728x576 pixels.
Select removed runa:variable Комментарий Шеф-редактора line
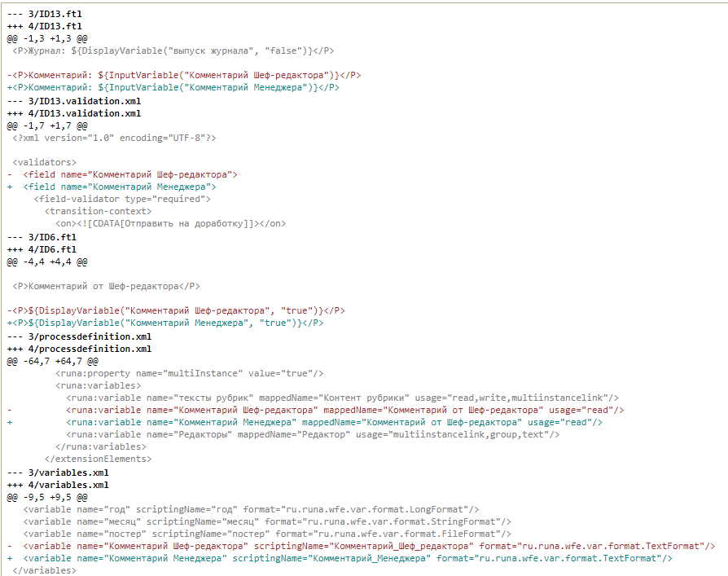316,410
